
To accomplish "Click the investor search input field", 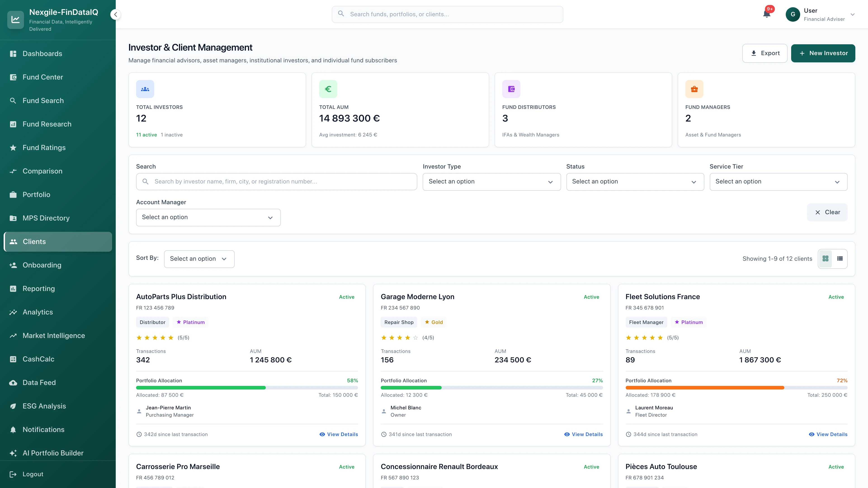I will point(276,181).
